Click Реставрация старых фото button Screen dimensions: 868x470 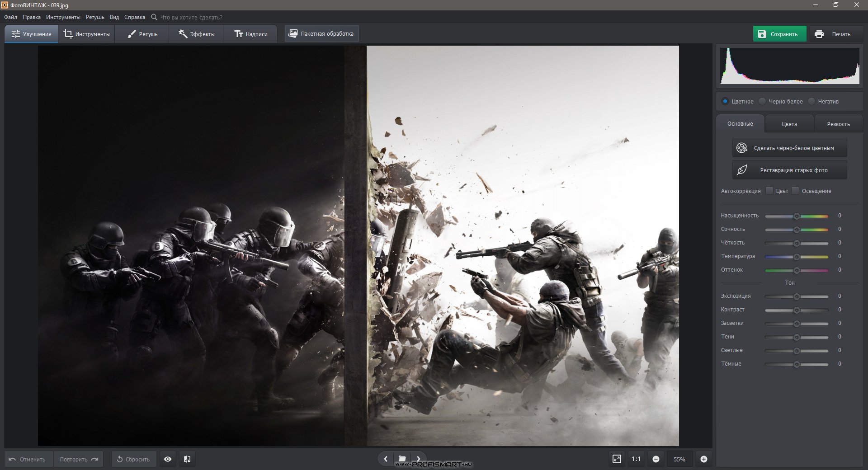point(789,170)
